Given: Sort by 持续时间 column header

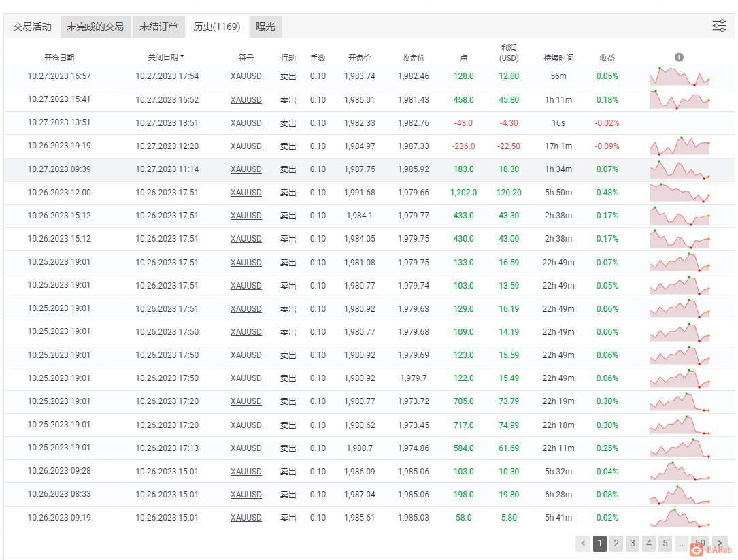Looking at the screenshot, I should [x=558, y=57].
